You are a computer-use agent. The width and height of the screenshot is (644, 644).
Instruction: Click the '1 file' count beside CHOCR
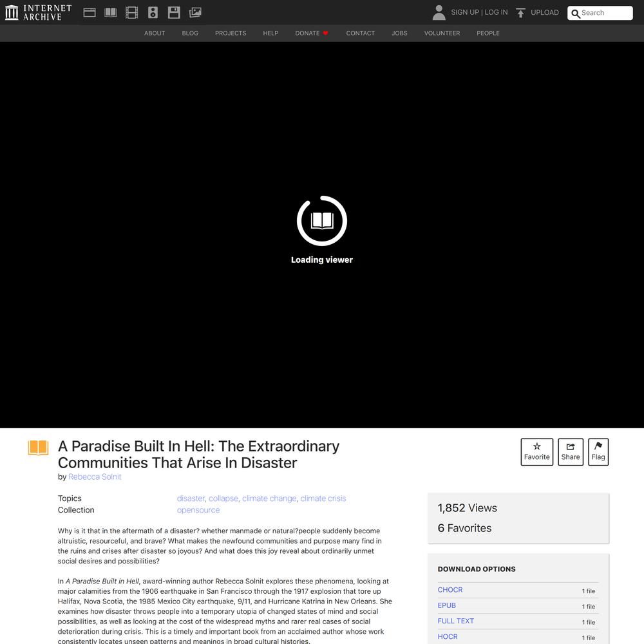click(589, 591)
